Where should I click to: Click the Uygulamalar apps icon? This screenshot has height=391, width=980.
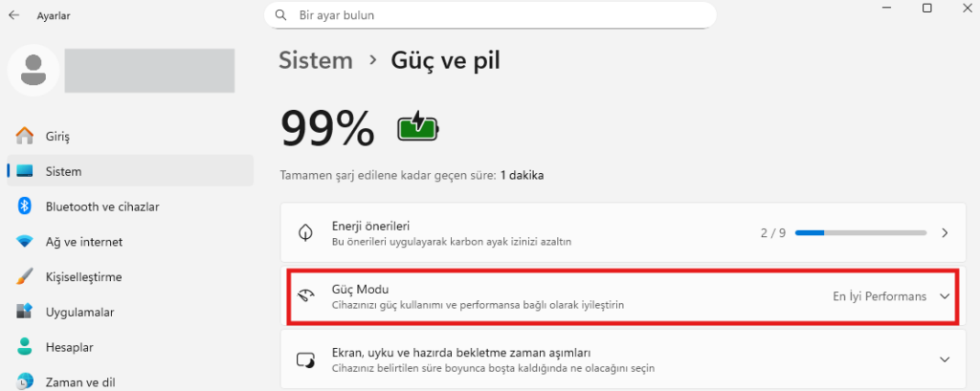(x=25, y=313)
